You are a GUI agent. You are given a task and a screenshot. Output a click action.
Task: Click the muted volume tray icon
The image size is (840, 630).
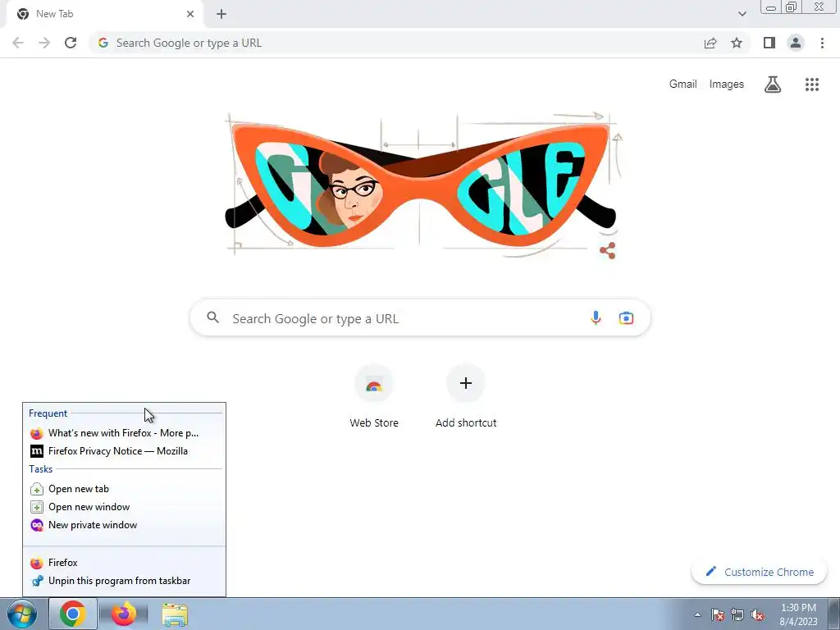pyautogui.click(x=757, y=614)
